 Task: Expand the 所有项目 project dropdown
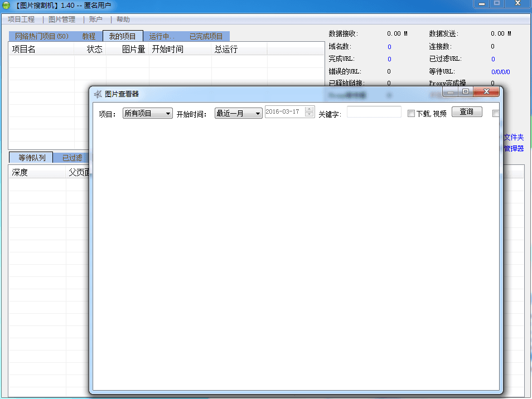pos(148,114)
